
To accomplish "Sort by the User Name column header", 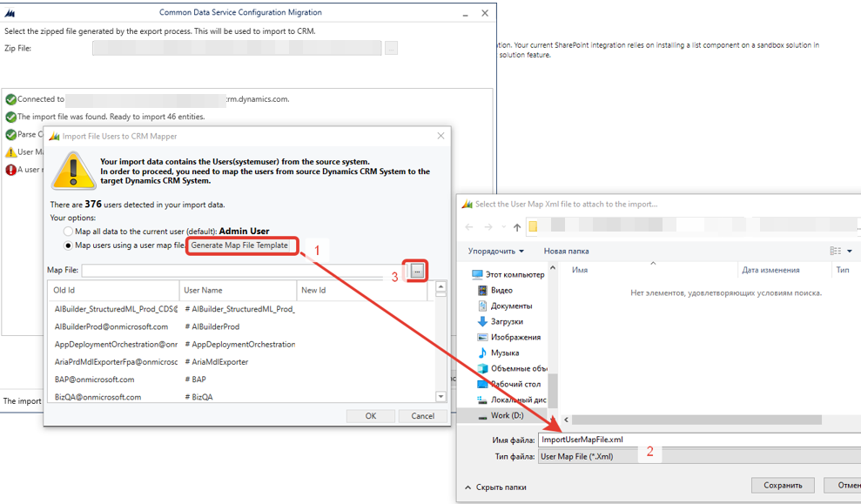I will pyautogui.click(x=238, y=290).
